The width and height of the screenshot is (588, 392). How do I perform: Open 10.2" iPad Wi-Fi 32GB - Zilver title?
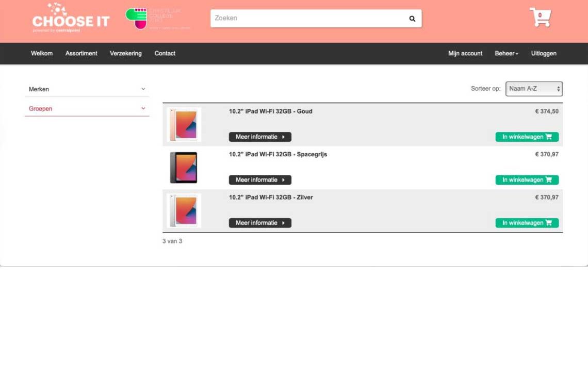[271, 198]
